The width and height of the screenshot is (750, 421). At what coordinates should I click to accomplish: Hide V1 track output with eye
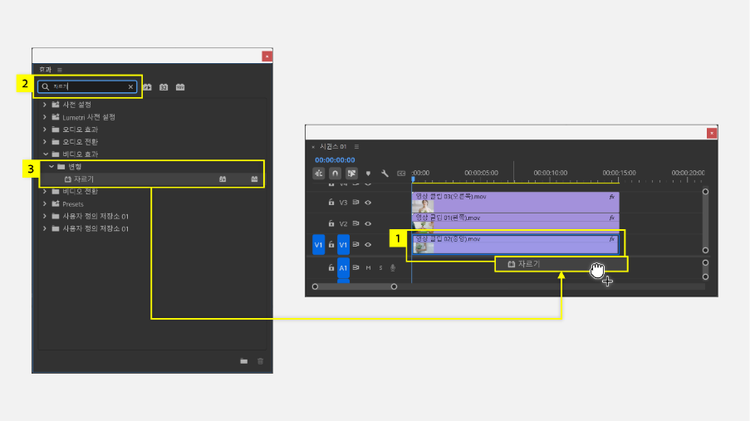coord(368,244)
